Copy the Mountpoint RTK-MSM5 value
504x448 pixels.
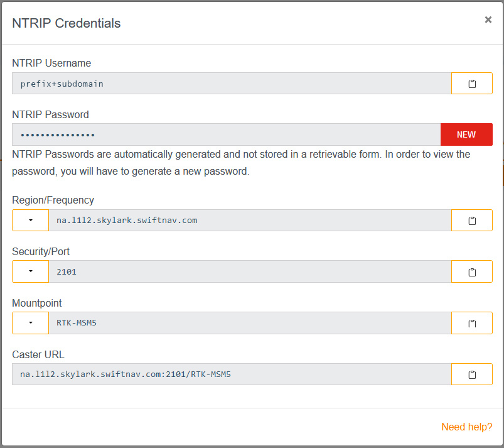[x=471, y=324]
